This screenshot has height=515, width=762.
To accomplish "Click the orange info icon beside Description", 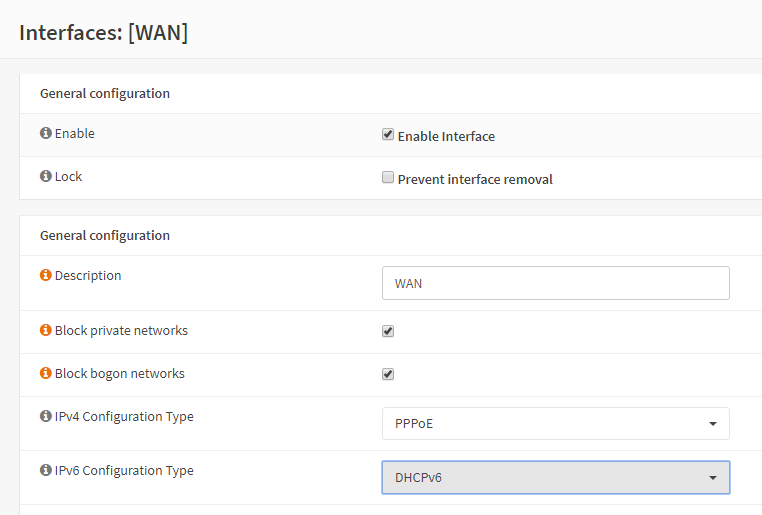I will click(x=45, y=275).
